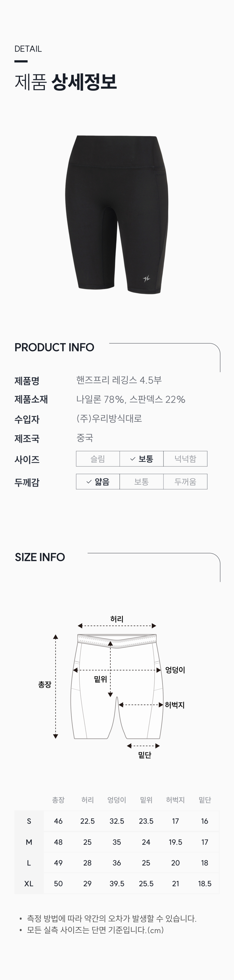Click the checkmark next to size 보통

133,459
